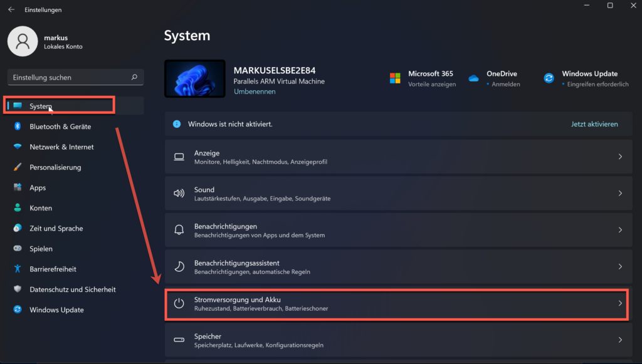Open Speicher via its chevron arrow
The width and height of the screenshot is (642, 364).
(x=620, y=340)
